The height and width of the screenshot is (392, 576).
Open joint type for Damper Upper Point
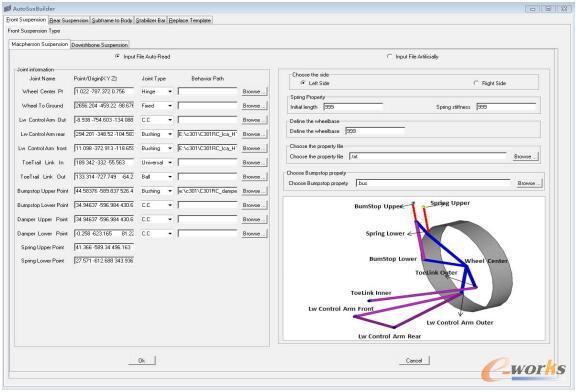tap(170, 219)
